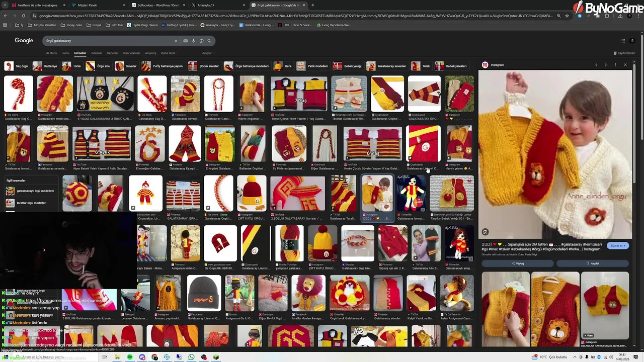Switch to the AI Modu tab

tap(51, 53)
